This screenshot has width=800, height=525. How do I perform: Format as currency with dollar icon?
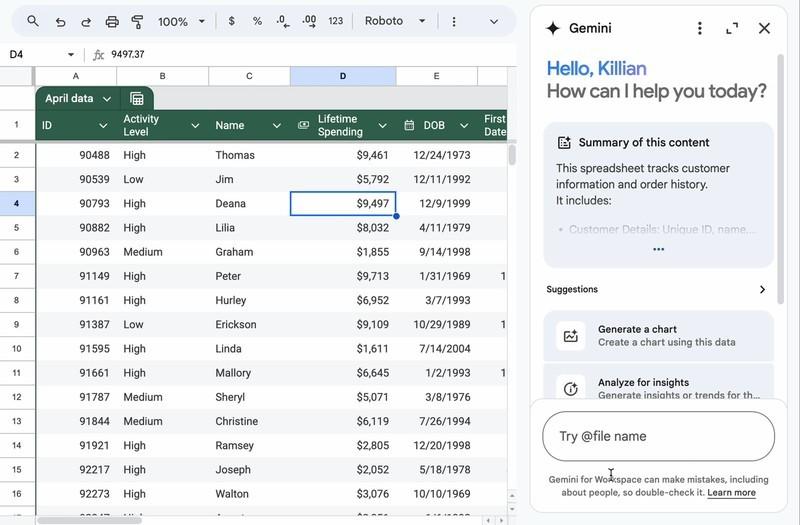tap(232, 21)
